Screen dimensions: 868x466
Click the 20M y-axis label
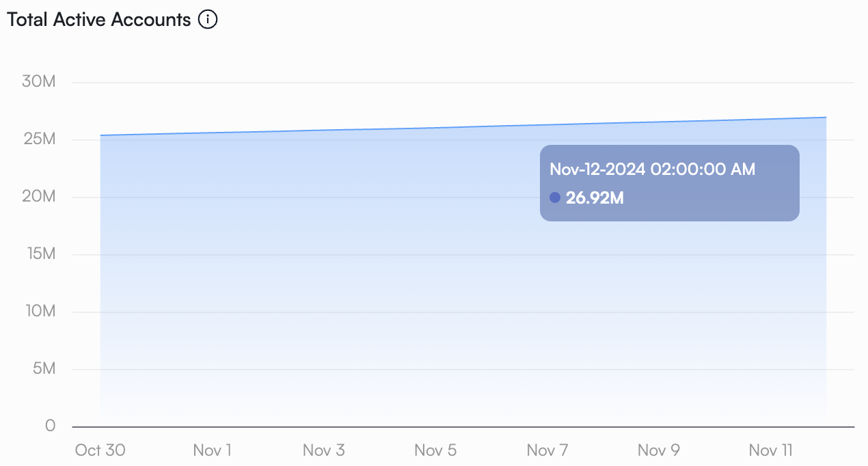[38, 197]
